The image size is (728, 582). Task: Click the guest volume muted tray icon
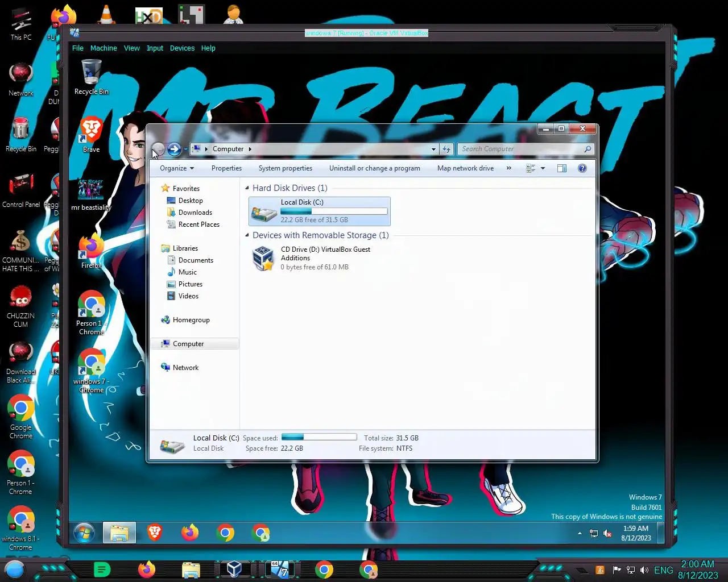click(x=607, y=533)
